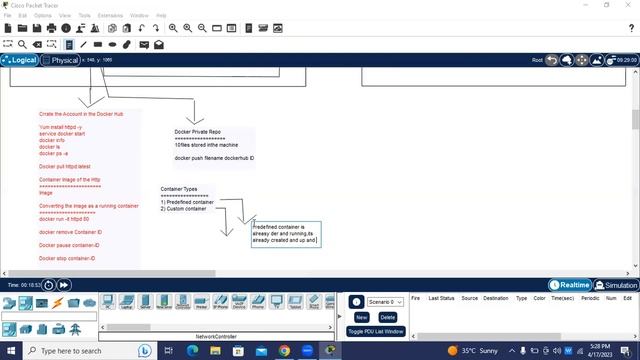640x360 pixels.
Task: Activate the Inspect magnifier tool
Action: point(22,44)
